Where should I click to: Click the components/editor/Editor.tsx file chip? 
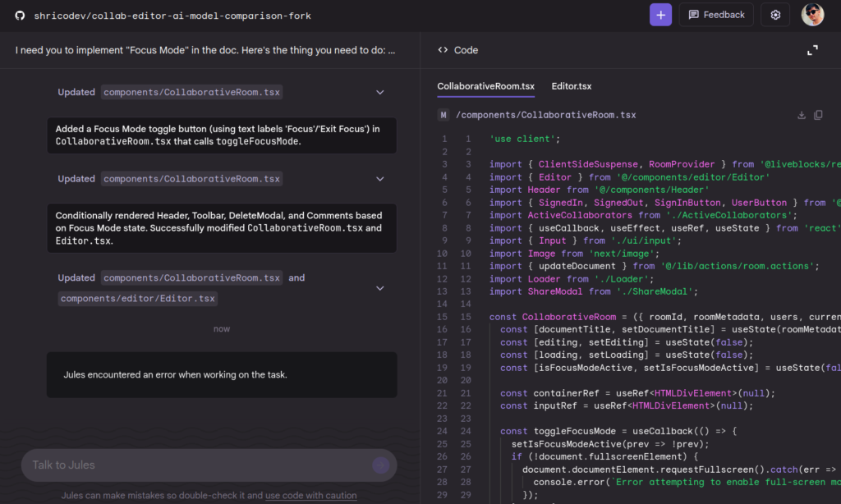[x=137, y=298]
